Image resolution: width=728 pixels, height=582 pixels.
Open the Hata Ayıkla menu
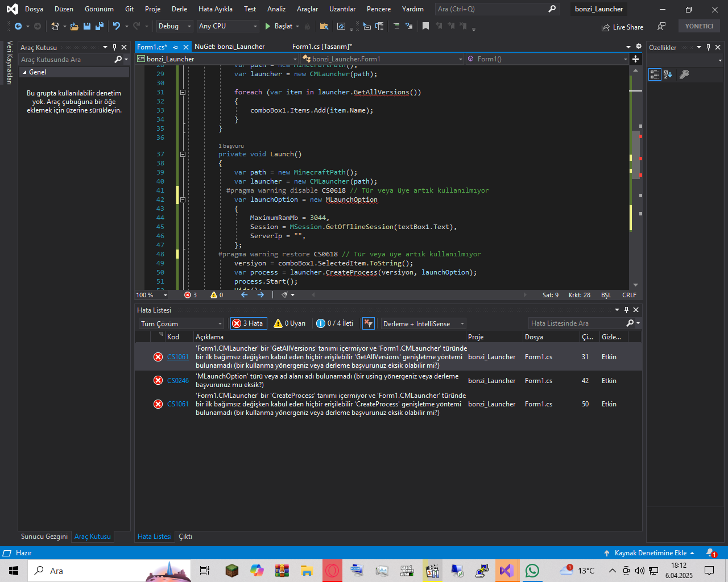tap(215, 9)
